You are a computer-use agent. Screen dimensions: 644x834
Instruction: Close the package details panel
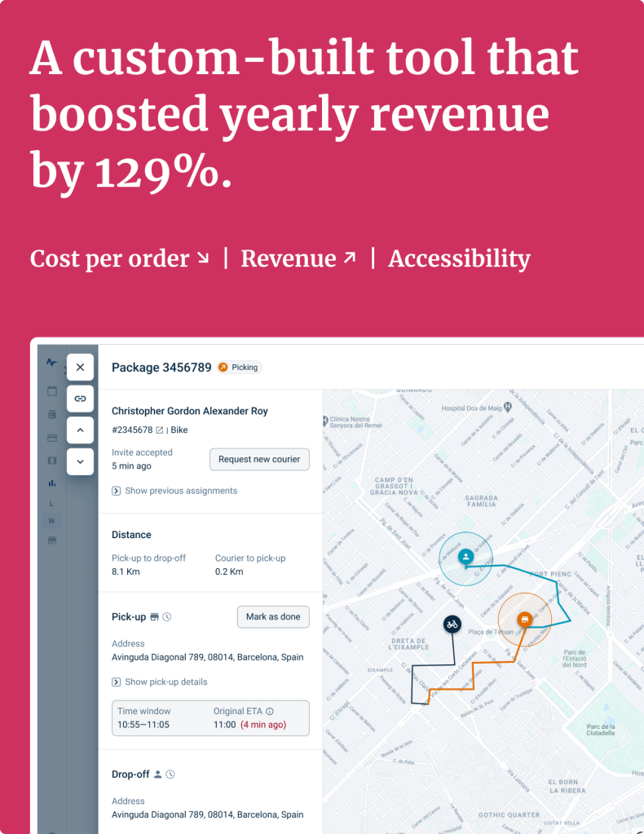81,367
